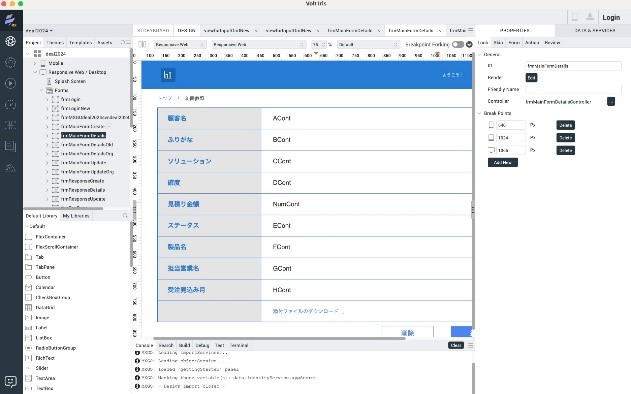Image resolution: width=631 pixels, height=394 pixels.
Task: Switch to My Libraries tab
Action: 76,216
